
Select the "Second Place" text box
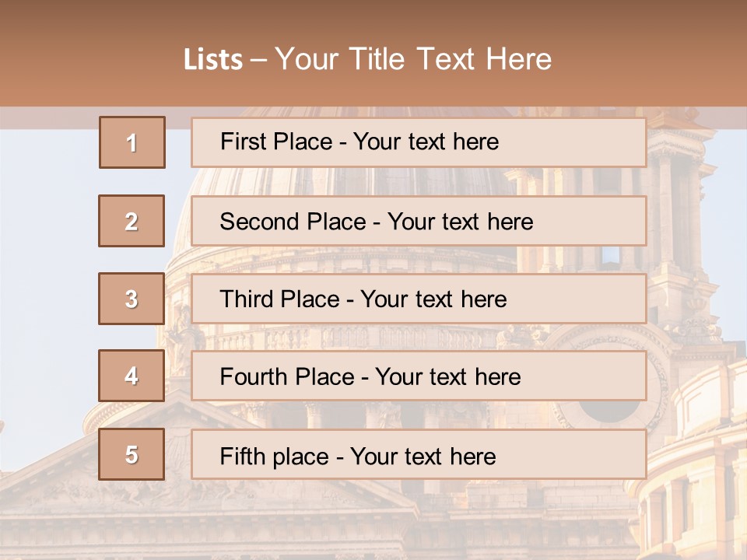(x=418, y=221)
